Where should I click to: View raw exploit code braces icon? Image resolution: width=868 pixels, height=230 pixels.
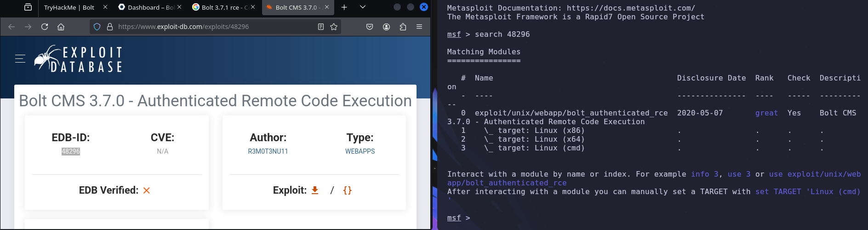pos(347,190)
